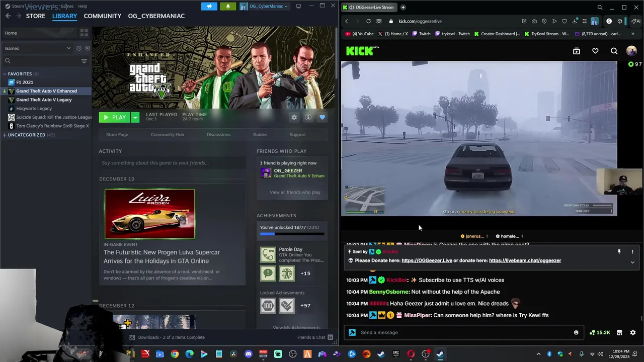Open the Creator Dashboard bookmark
Viewport: 644px width, 362px height.
pos(497,34)
